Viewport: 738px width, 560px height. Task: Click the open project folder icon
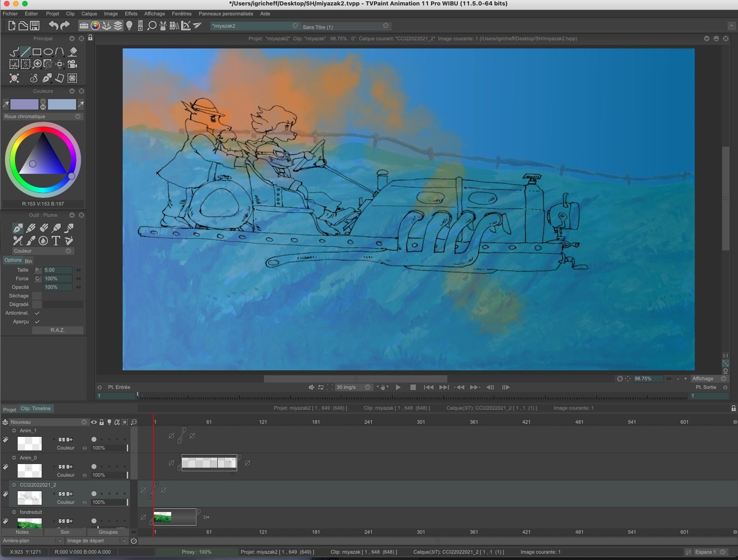tap(24, 26)
